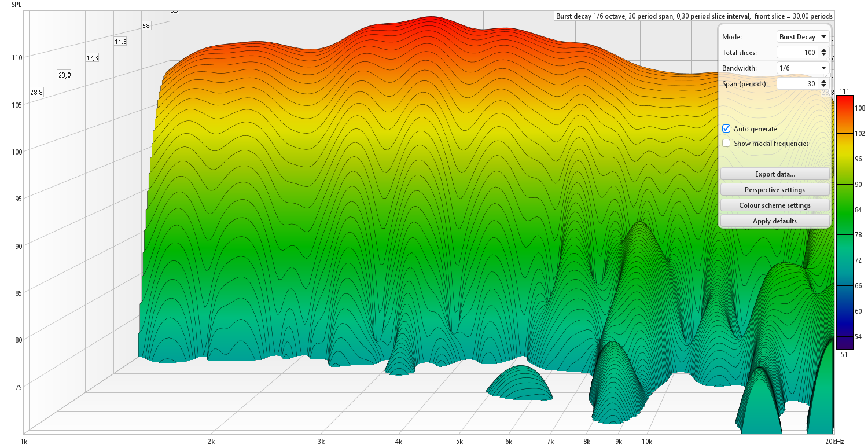Click the red top of the colour scale bar
This screenshot has height=448, width=868.
(x=844, y=100)
